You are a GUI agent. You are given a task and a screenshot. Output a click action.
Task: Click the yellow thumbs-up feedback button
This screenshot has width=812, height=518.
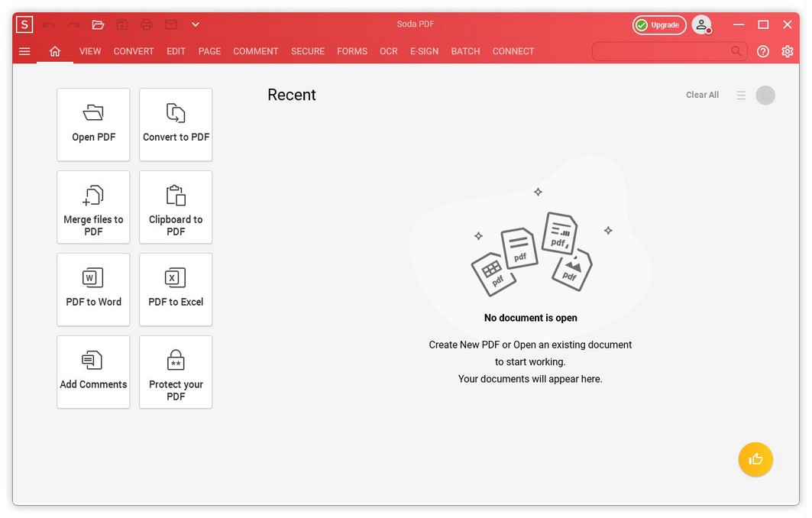coord(755,459)
